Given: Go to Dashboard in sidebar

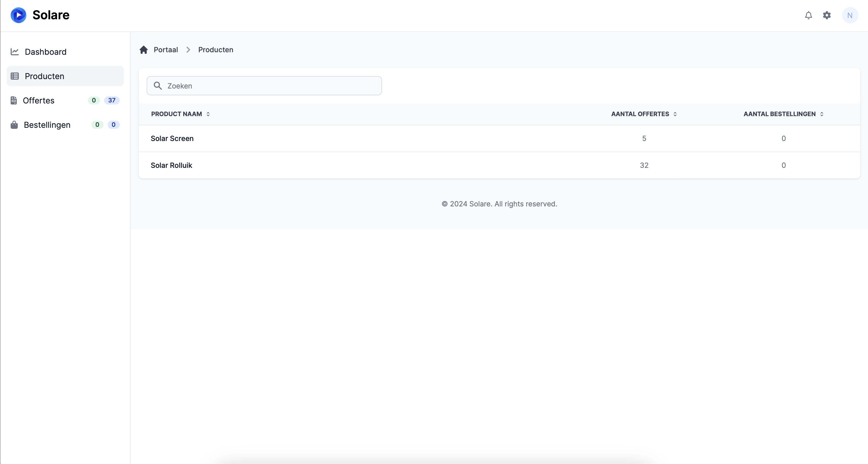Looking at the screenshot, I should [x=65, y=51].
